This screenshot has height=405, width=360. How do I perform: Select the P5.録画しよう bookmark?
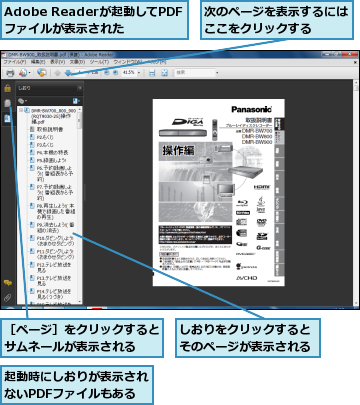(51, 160)
